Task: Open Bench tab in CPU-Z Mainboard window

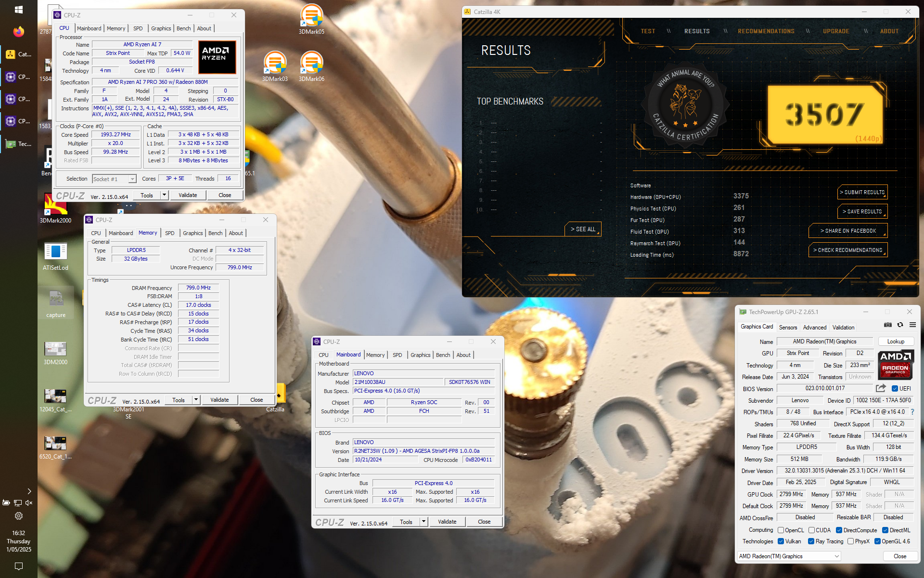Action: (x=443, y=355)
